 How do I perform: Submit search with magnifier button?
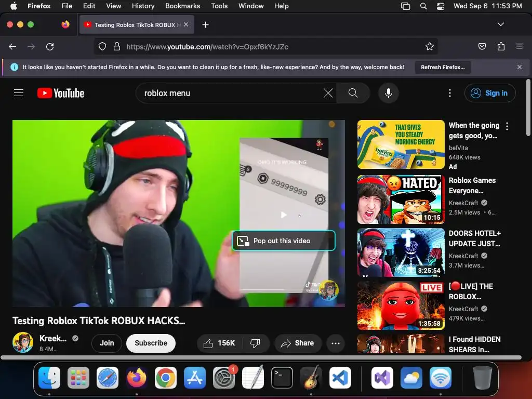(x=353, y=93)
